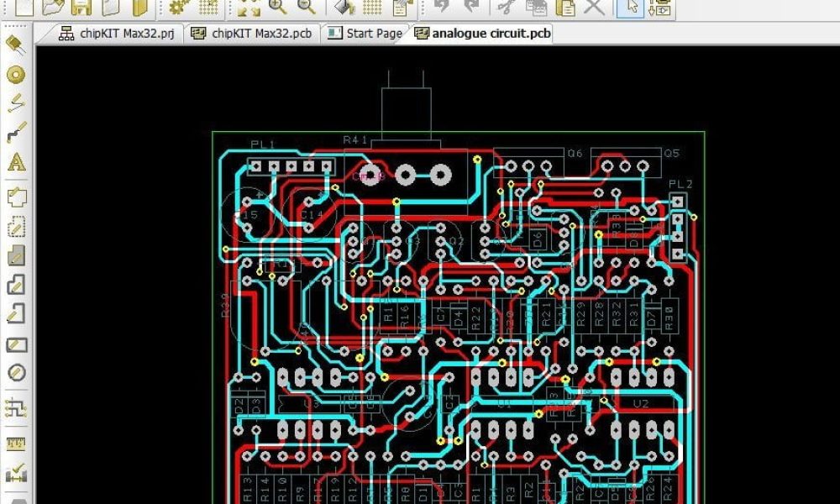840x504 pixels.
Task: Select the Zoom Out magnifier tool
Action: tap(304, 8)
